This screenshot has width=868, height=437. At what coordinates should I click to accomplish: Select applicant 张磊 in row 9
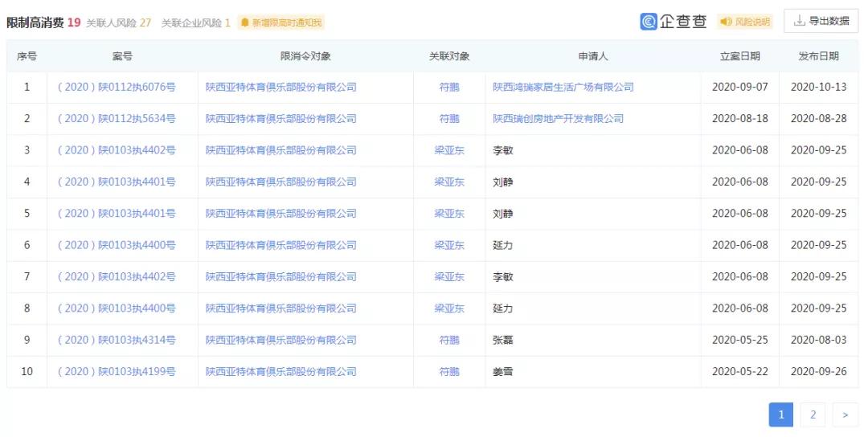[503, 340]
